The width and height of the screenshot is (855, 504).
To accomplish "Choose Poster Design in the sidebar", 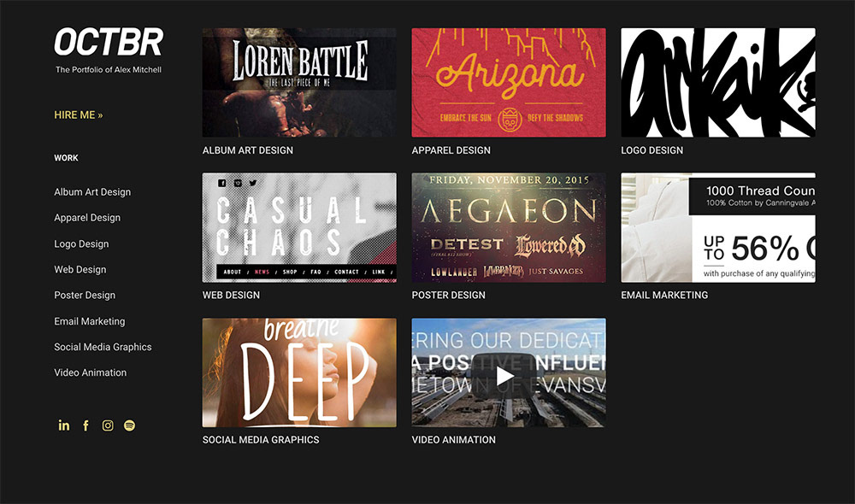I will 85,295.
